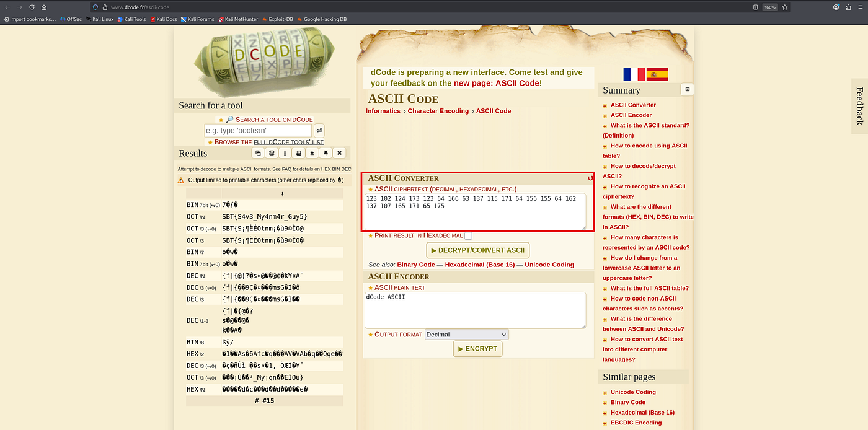Reload the page in the browser
This screenshot has width=868, height=430.
[31, 7]
